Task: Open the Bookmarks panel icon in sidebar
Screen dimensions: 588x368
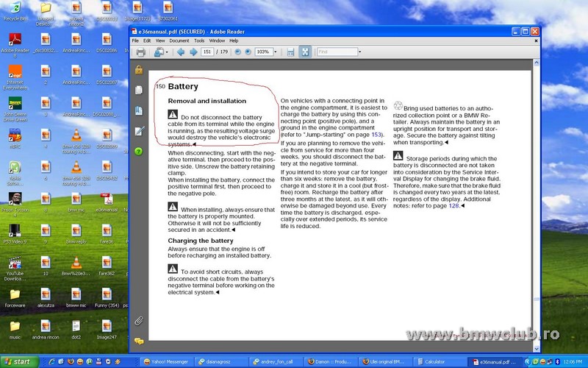Action: pyautogui.click(x=139, y=111)
